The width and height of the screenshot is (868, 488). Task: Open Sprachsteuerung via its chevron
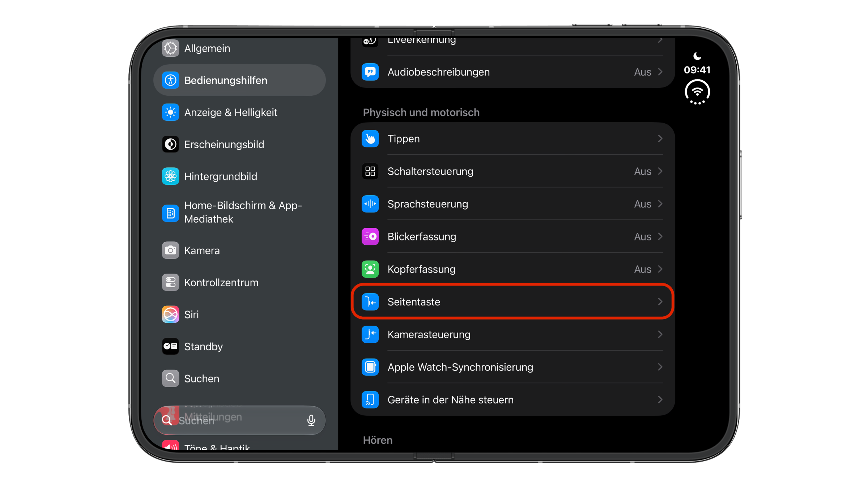pos(660,204)
